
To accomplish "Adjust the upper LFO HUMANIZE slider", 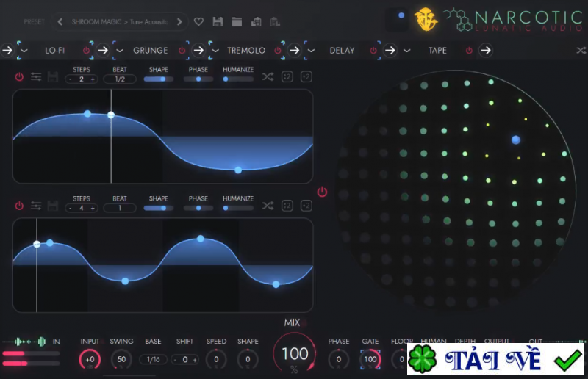I will 238,79.
